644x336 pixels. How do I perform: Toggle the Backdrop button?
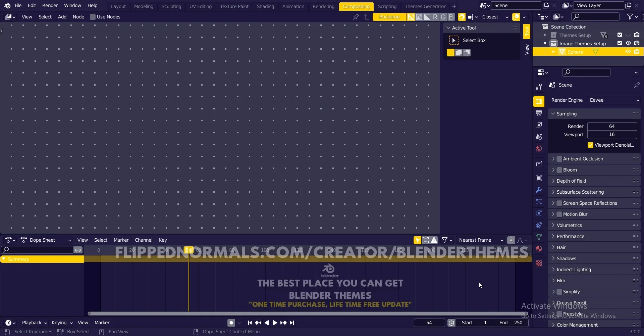point(389,17)
